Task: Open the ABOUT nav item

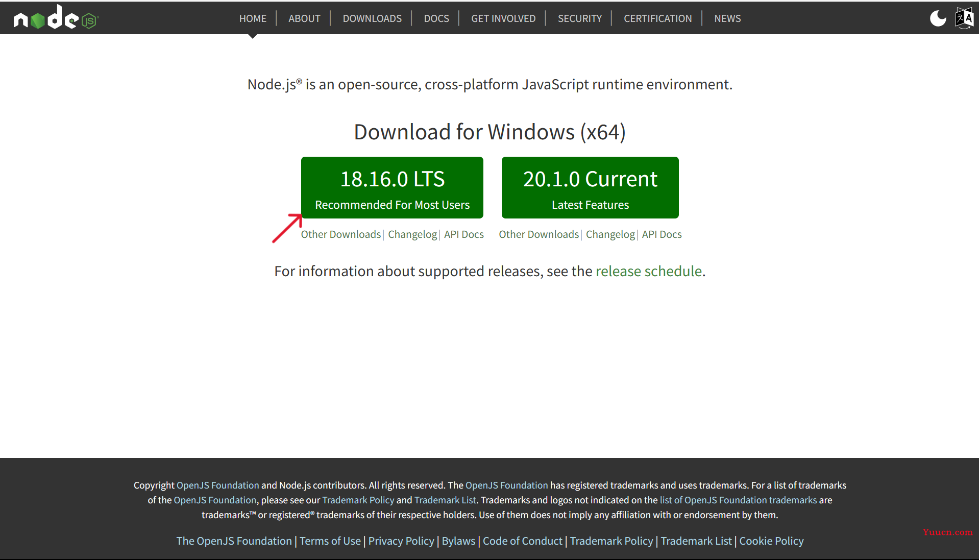Action: click(304, 18)
